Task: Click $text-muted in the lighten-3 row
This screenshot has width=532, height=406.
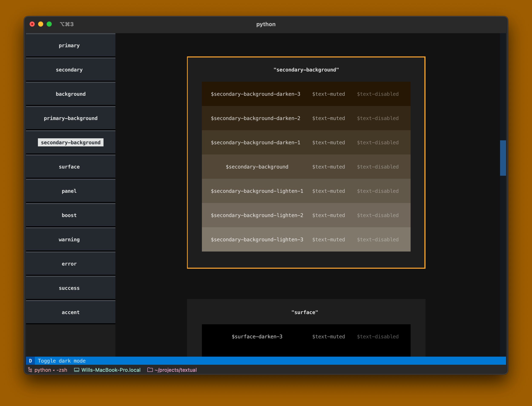Action: (x=329, y=239)
